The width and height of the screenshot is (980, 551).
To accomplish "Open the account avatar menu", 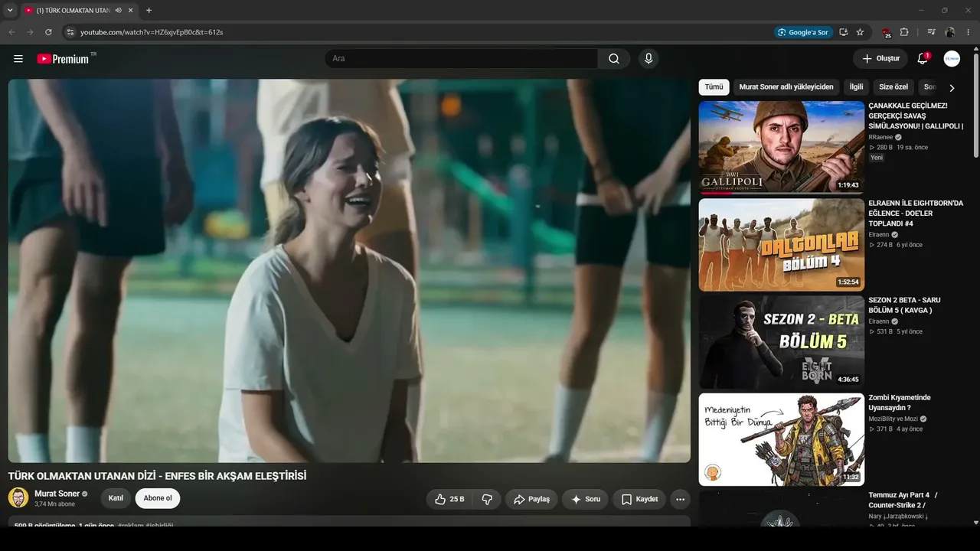I will click(x=952, y=59).
